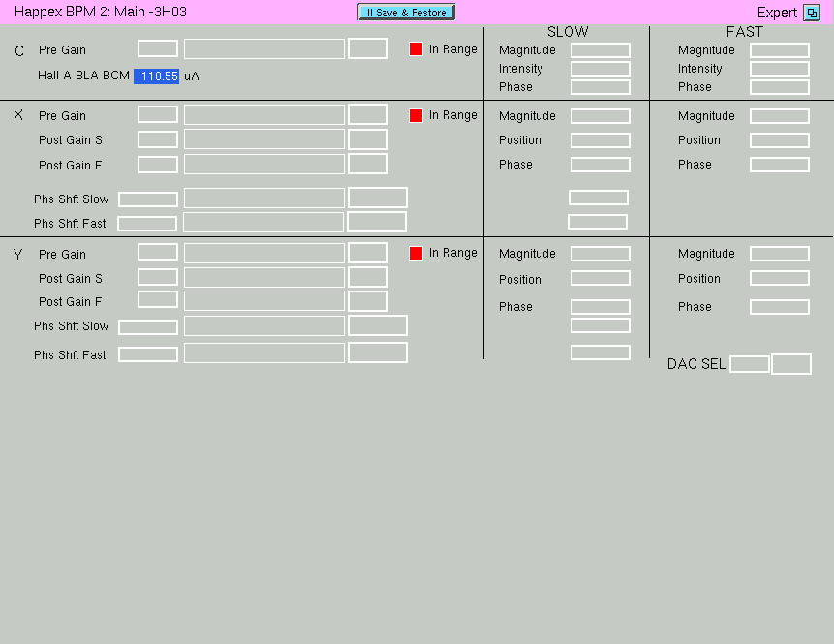
Task: Click the X Phs Shft Fast slider bar
Action: [263, 223]
